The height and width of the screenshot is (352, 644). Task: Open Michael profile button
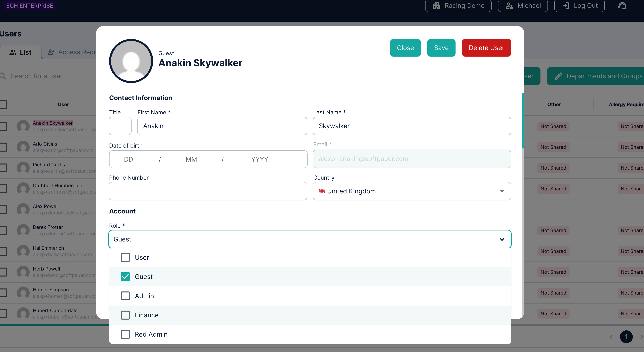pyautogui.click(x=523, y=5)
